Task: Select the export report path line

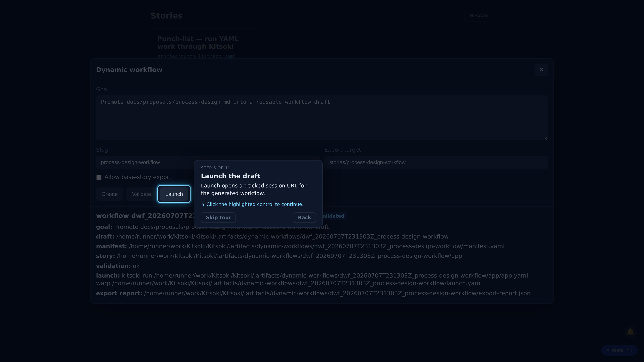Action: 313,293
